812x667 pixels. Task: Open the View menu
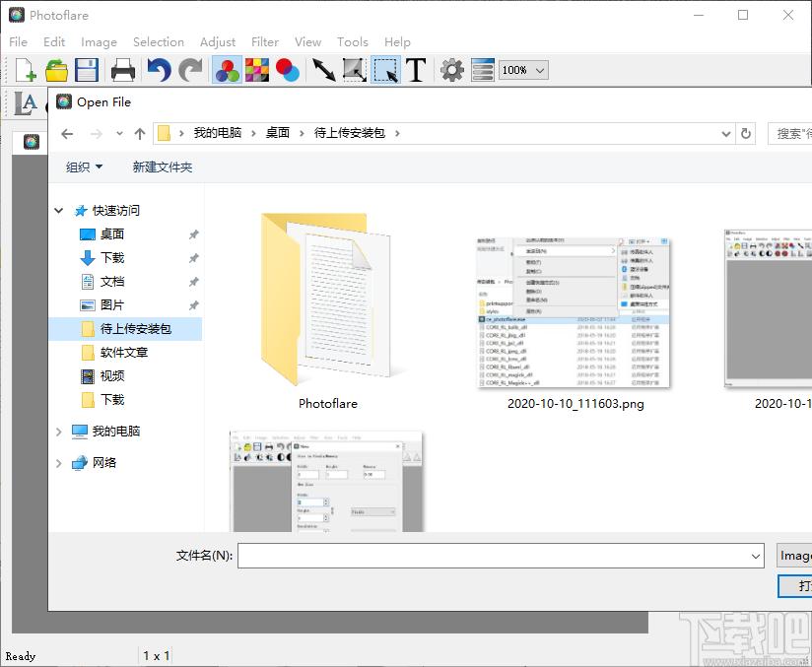(x=308, y=42)
